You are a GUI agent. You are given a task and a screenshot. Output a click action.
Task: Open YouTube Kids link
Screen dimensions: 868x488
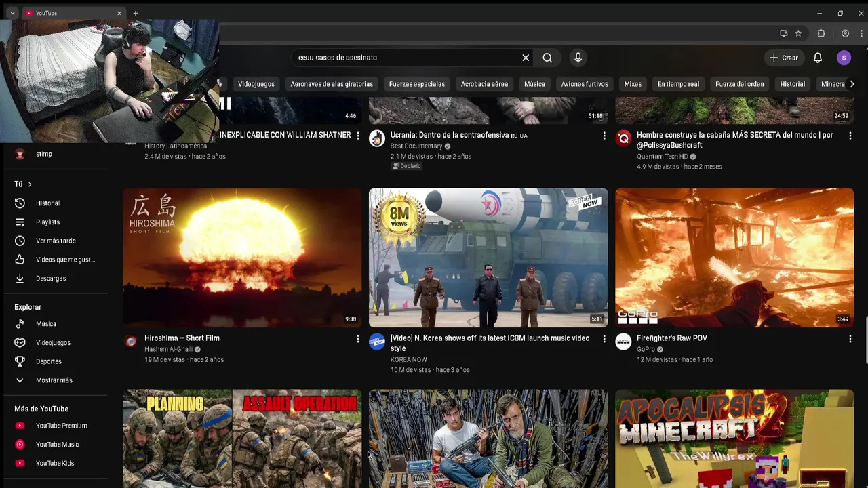pyautogui.click(x=56, y=463)
